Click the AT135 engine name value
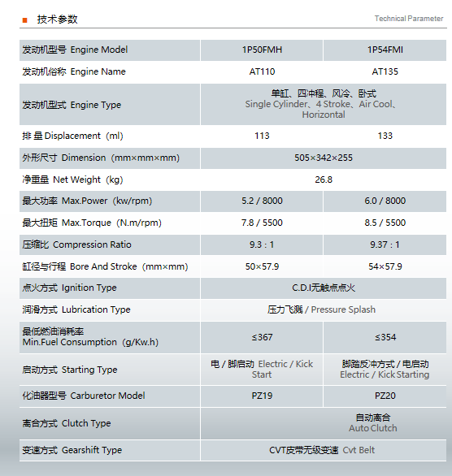Screen dimensions: 452x476 click(385, 71)
